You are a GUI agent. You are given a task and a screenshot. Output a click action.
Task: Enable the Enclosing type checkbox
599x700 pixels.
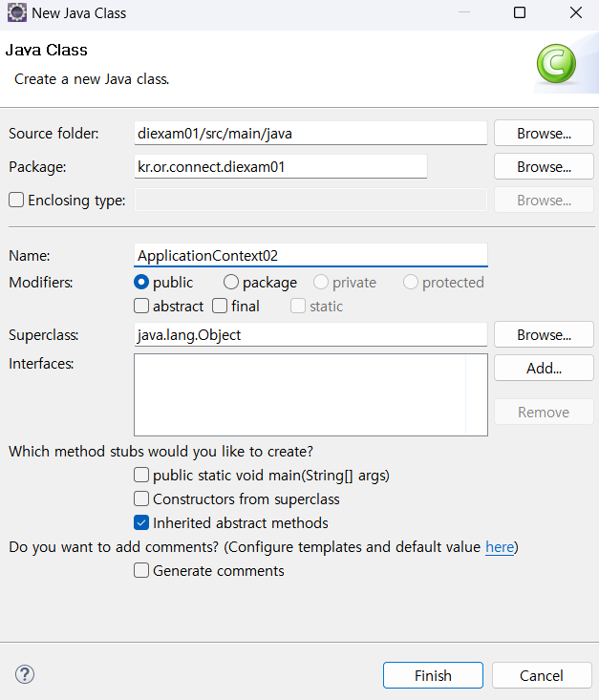16,201
